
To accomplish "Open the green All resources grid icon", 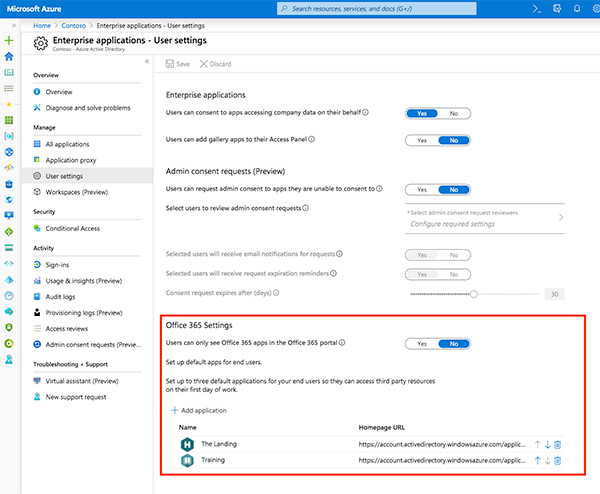I will (9, 120).
